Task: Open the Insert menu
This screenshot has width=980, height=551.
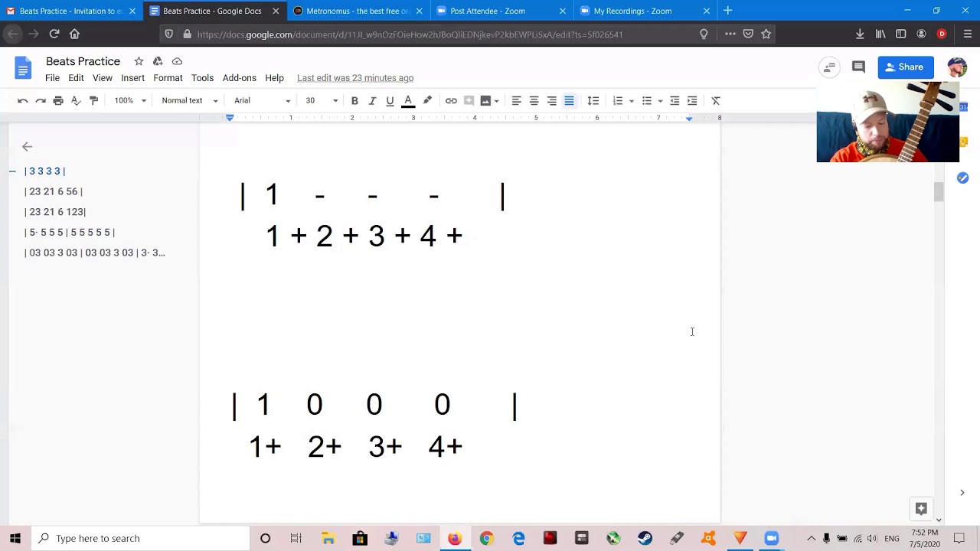Action: pyautogui.click(x=132, y=78)
